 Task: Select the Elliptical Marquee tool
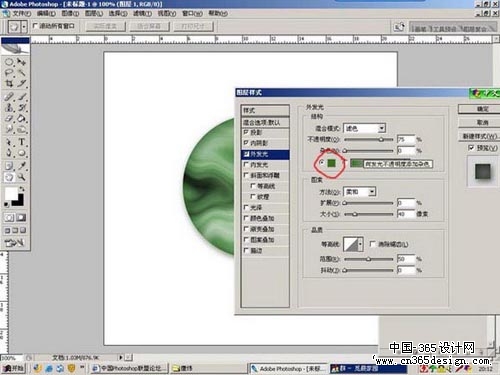[x=9, y=62]
